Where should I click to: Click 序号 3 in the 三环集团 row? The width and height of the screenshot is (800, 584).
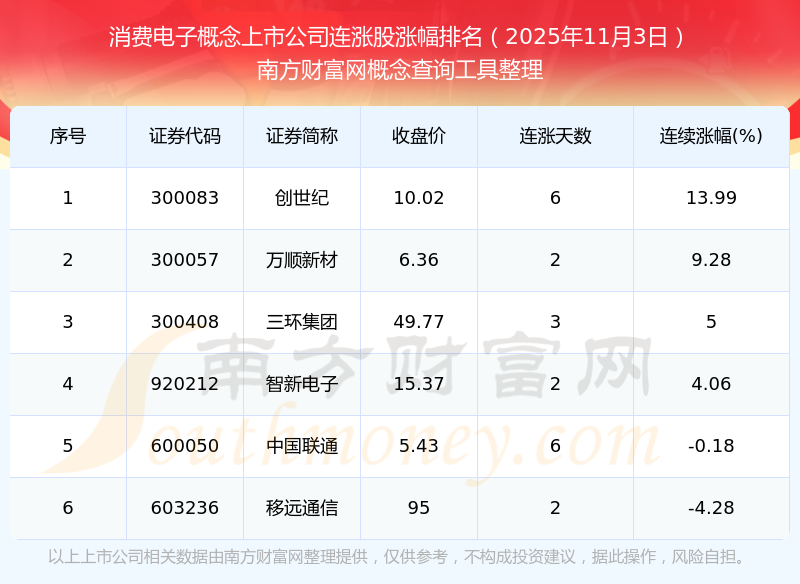click(68, 322)
